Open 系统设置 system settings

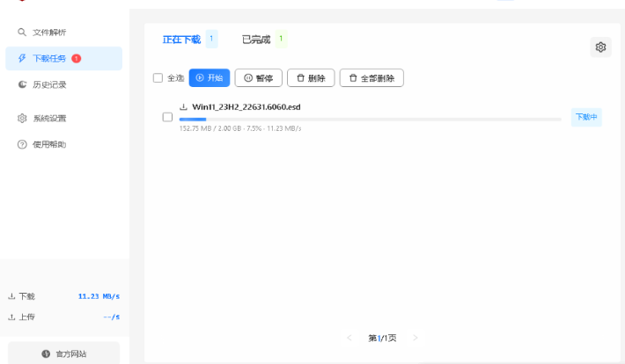[x=49, y=119]
